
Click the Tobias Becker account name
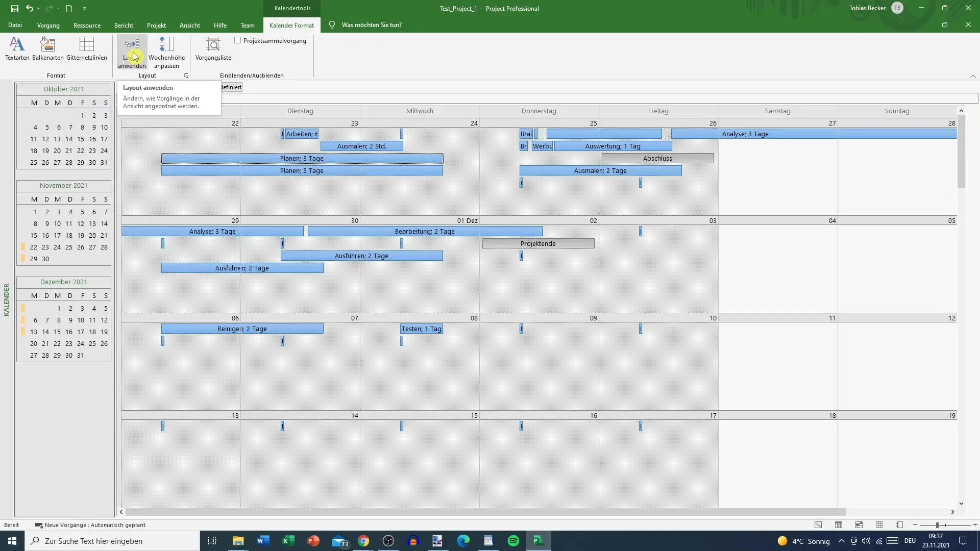tap(867, 8)
